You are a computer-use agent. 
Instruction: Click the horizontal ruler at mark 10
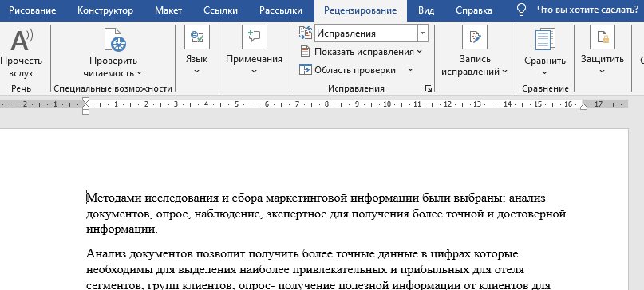click(387, 104)
